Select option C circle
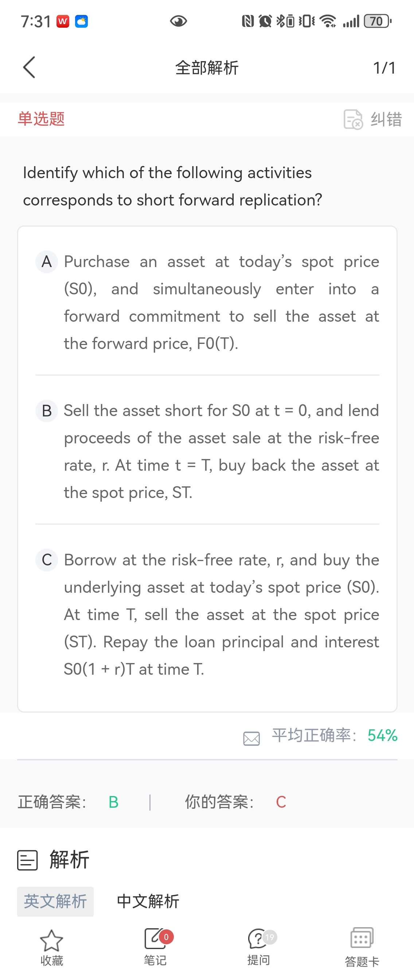Viewport: 414px width, 980px height. [x=47, y=560]
